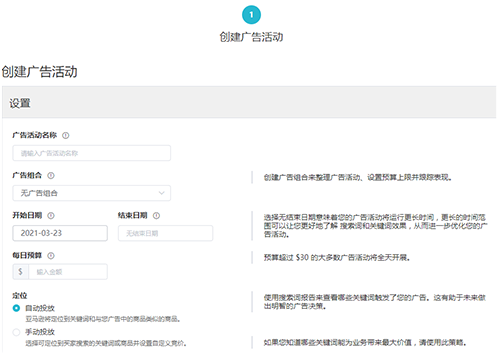Click the 自动投放 label text
The image size is (502, 364).
click(40, 308)
